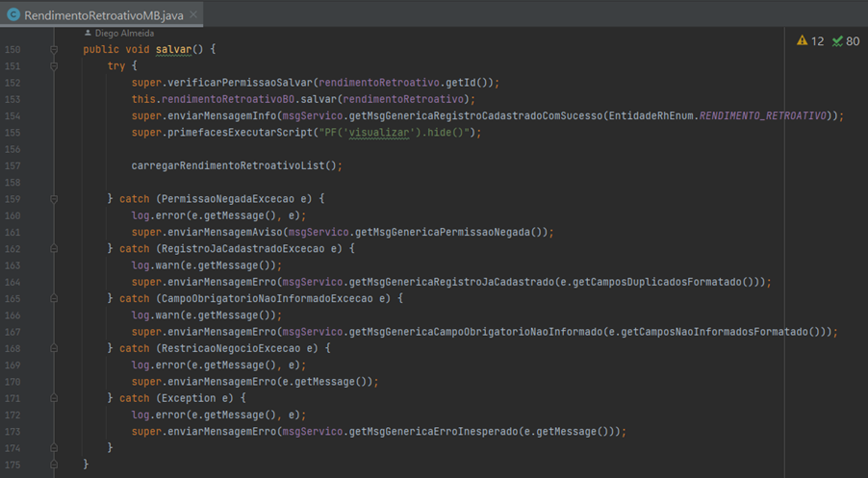The width and height of the screenshot is (868, 478).
Task: Close the RendimentoRetroativoMB.java tab
Action: [193, 15]
